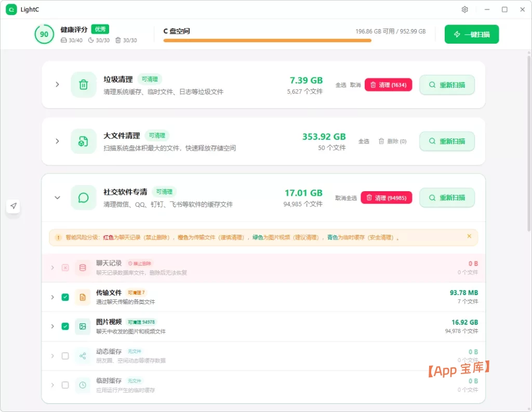
Task: Click the clock score icon in the health bar
Action: pyautogui.click(x=91, y=41)
